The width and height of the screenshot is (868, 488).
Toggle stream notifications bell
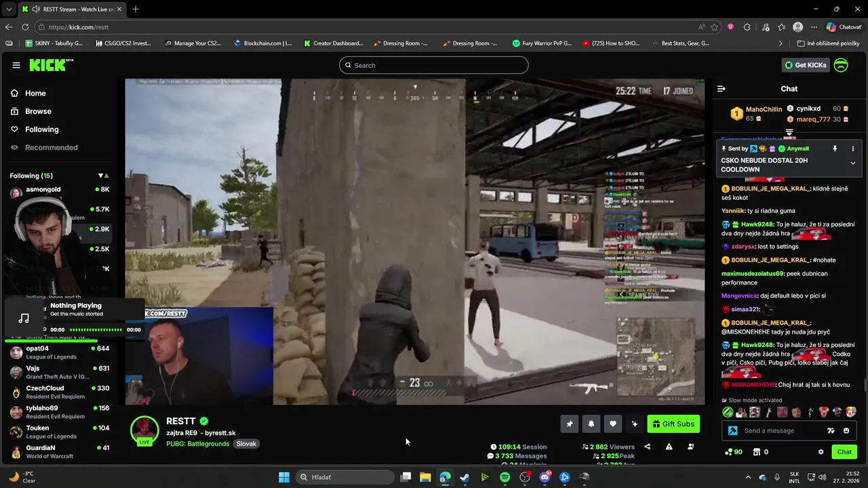591,424
